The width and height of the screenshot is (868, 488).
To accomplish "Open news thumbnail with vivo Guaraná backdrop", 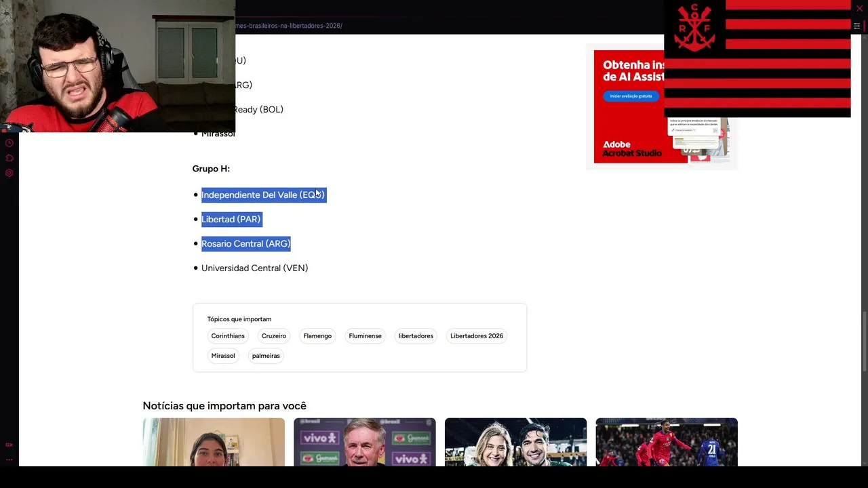I will tap(365, 442).
